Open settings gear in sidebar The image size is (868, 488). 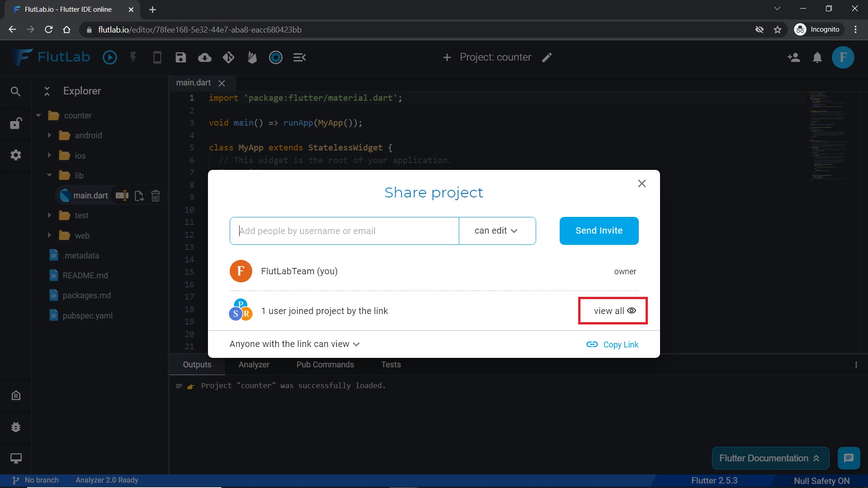16,155
